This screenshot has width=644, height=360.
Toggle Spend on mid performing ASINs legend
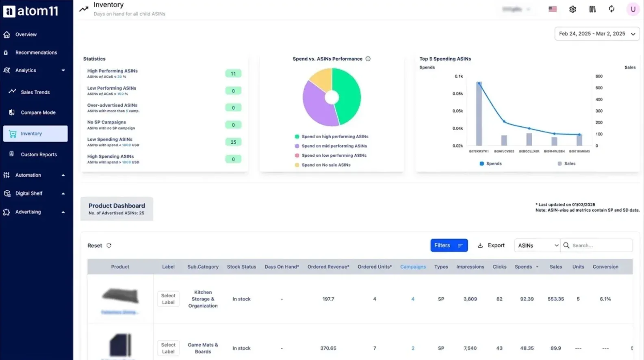tap(331, 146)
